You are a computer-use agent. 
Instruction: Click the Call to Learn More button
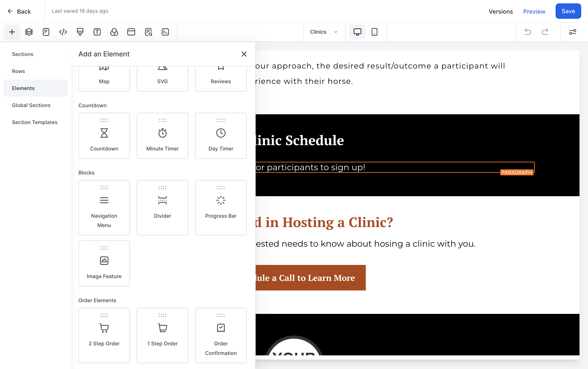coord(310,278)
